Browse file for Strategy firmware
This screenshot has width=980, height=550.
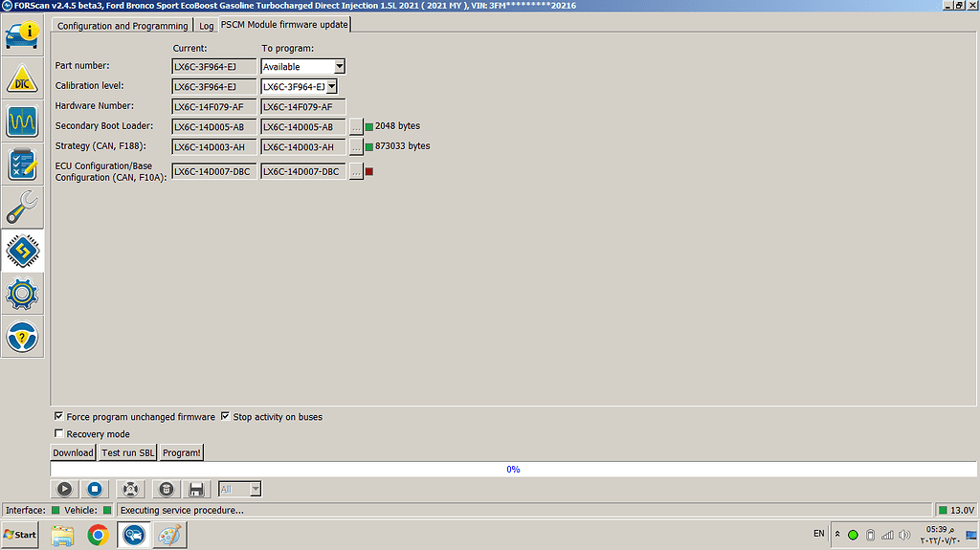pyautogui.click(x=356, y=147)
